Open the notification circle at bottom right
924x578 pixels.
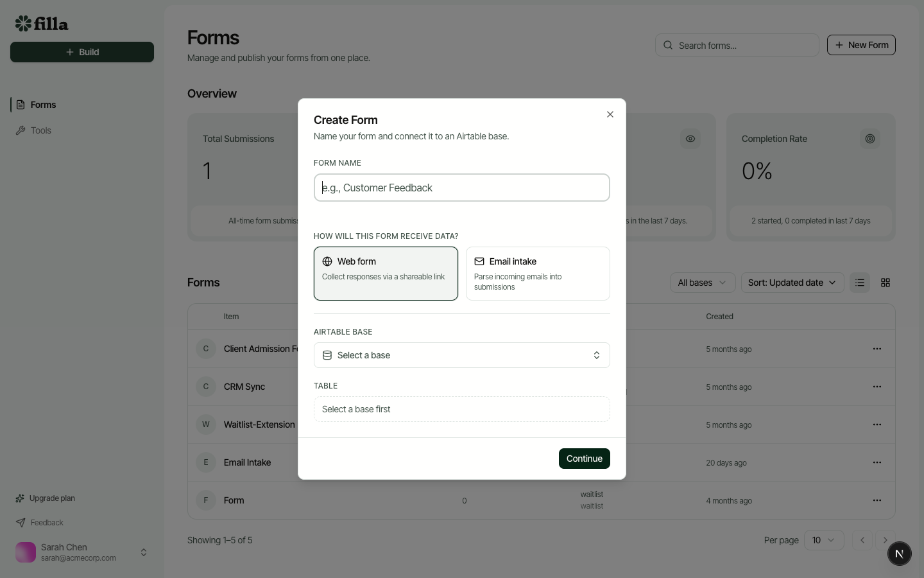(x=899, y=554)
